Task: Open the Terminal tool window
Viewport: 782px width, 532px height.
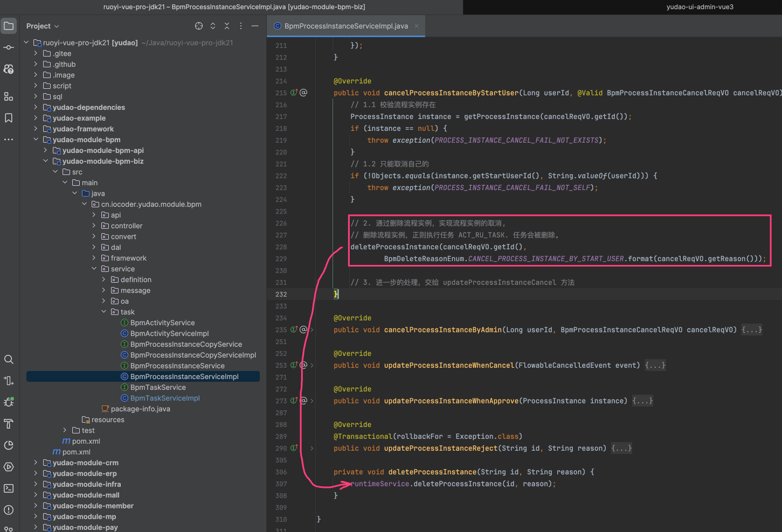Action: 9,488
